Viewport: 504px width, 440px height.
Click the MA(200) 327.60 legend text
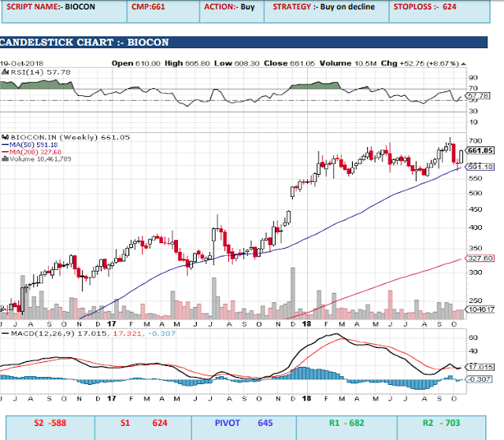tap(35, 152)
